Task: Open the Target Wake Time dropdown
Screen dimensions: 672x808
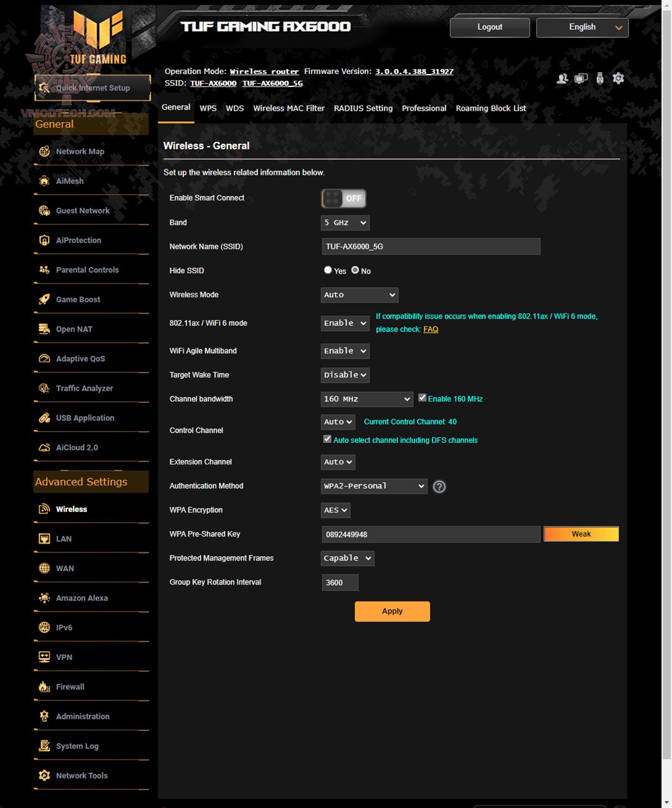Action: [345, 375]
